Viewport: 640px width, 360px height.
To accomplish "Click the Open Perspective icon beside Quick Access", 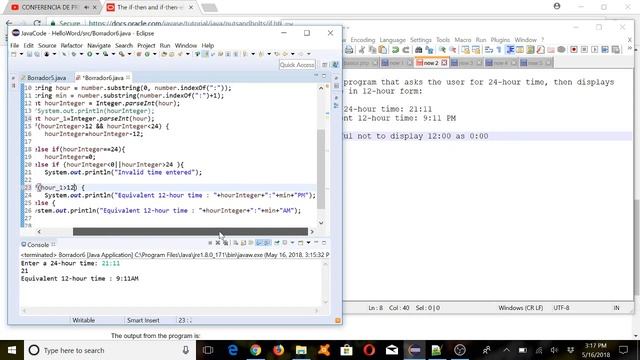I will [325, 64].
